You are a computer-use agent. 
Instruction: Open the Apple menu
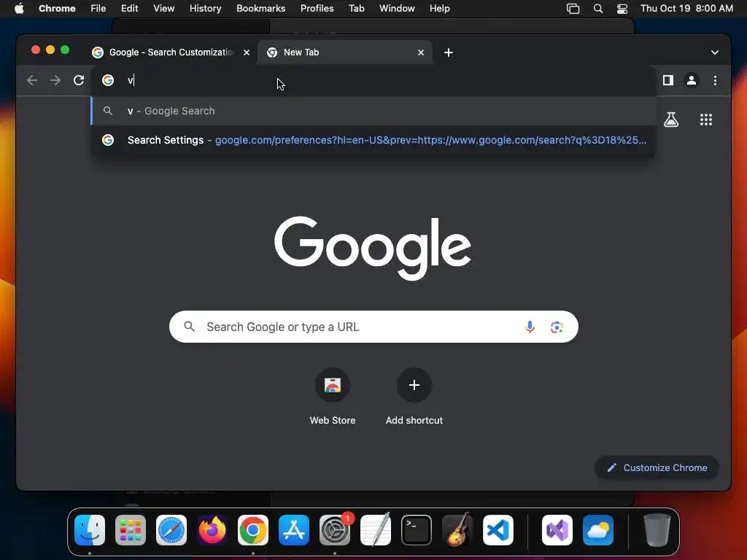point(19,8)
